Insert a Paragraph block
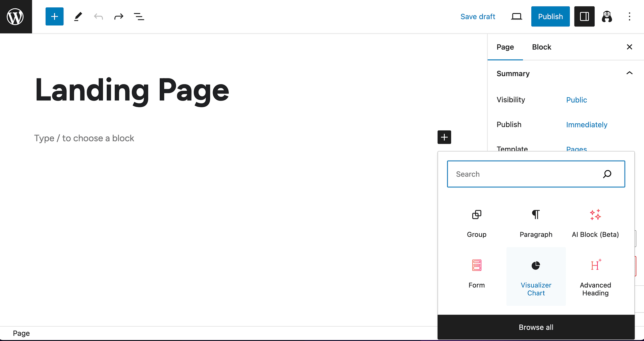 (536, 223)
